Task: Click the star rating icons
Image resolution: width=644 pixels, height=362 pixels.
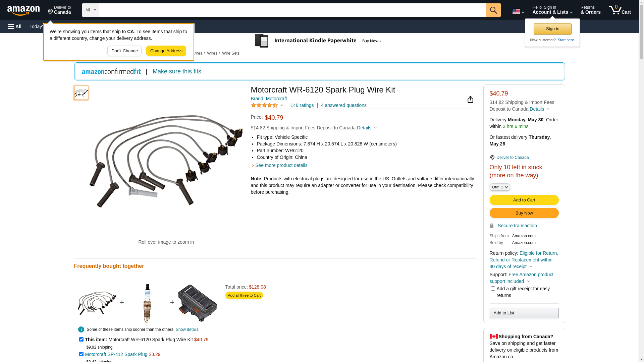Action: [264, 105]
